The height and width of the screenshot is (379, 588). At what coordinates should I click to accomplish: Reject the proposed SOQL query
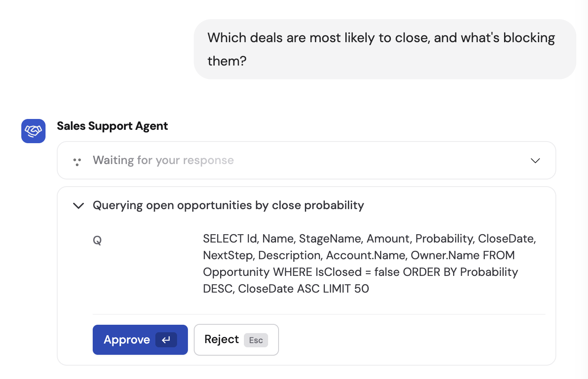(x=236, y=340)
